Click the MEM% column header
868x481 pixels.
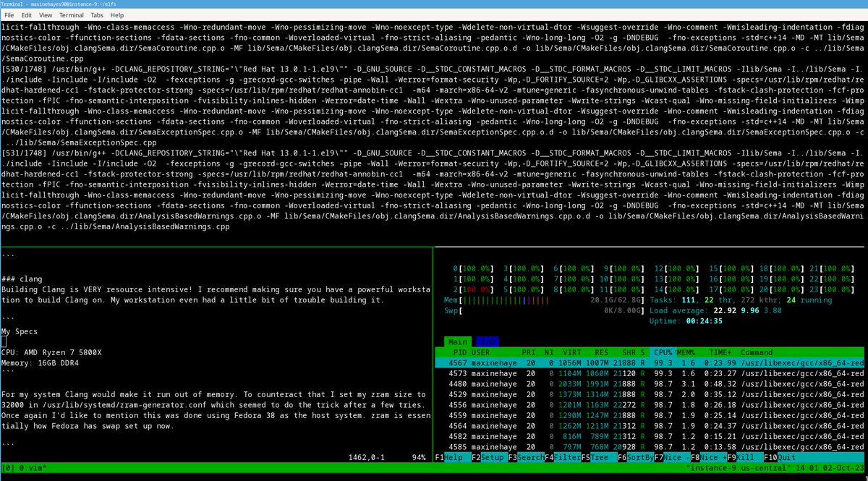tap(687, 352)
